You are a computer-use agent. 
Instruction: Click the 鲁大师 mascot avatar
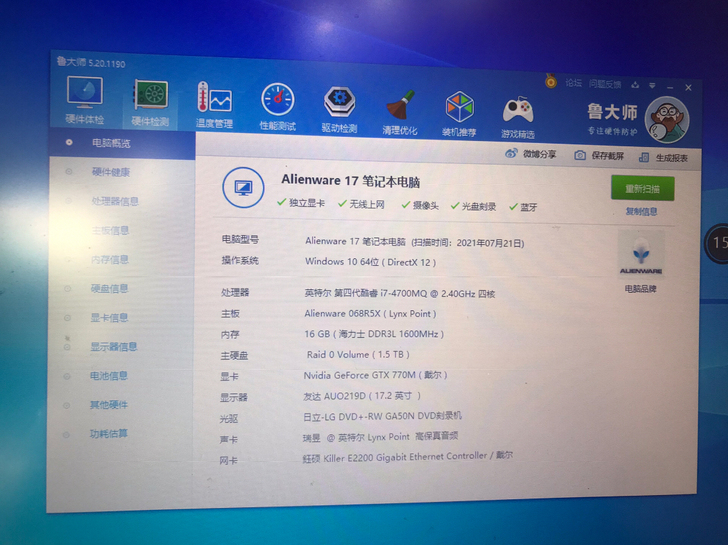(x=668, y=120)
